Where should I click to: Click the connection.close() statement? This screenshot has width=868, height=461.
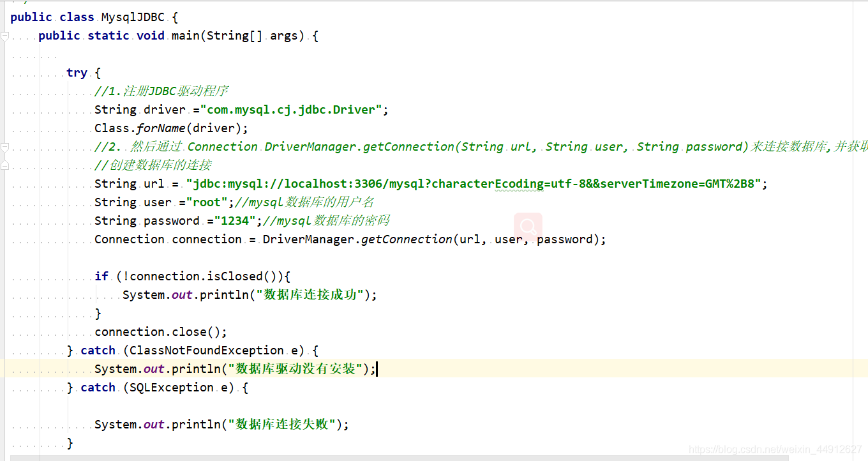pos(161,332)
